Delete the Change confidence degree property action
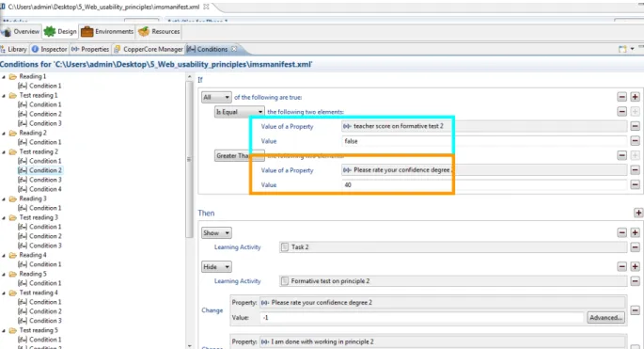The height and width of the screenshot is (349, 644). [635, 310]
